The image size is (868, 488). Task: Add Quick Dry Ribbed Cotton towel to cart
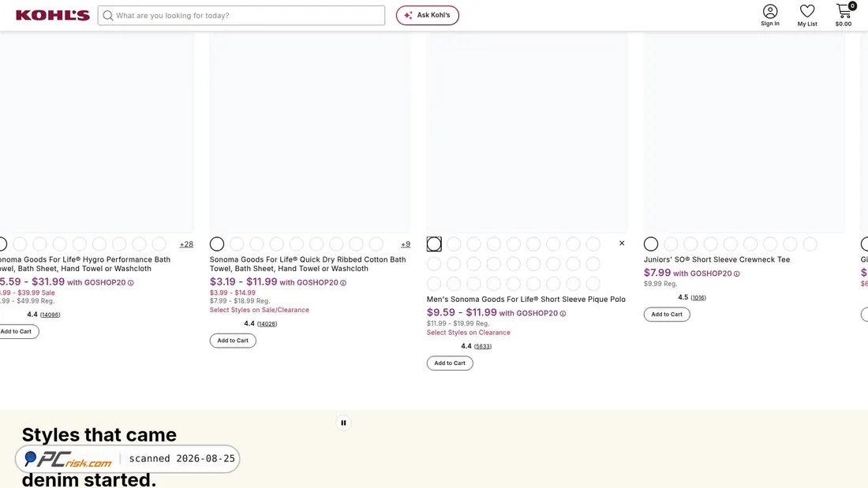[233, 341]
